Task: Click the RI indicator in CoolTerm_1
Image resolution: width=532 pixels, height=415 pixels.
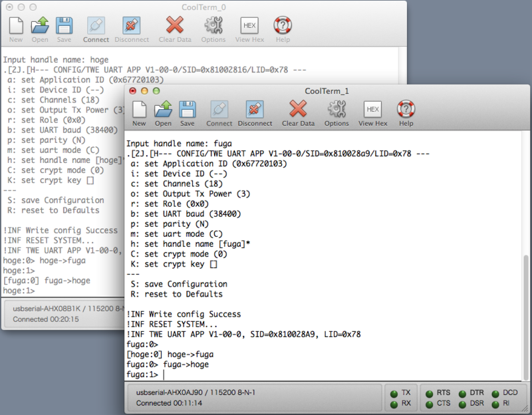Action: point(495,404)
